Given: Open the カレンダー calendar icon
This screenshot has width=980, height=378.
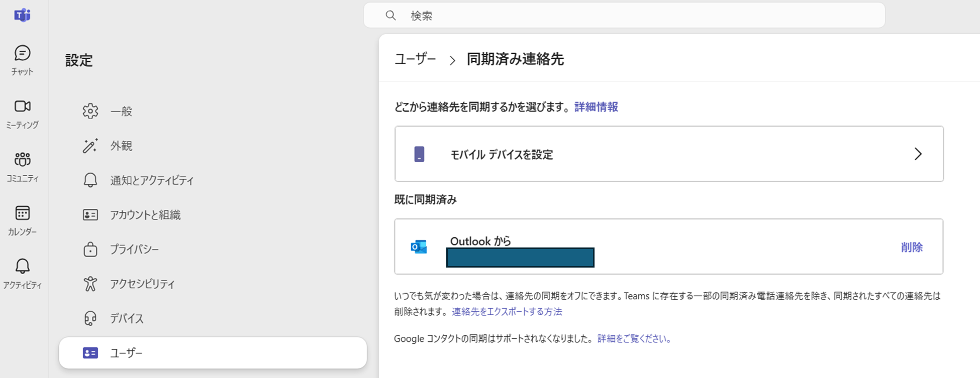Looking at the screenshot, I should (x=22, y=213).
